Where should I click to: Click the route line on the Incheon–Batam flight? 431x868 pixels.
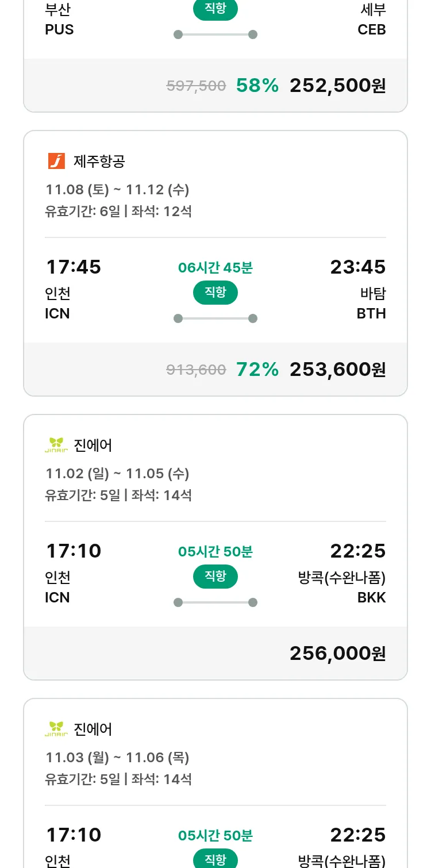click(x=215, y=318)
